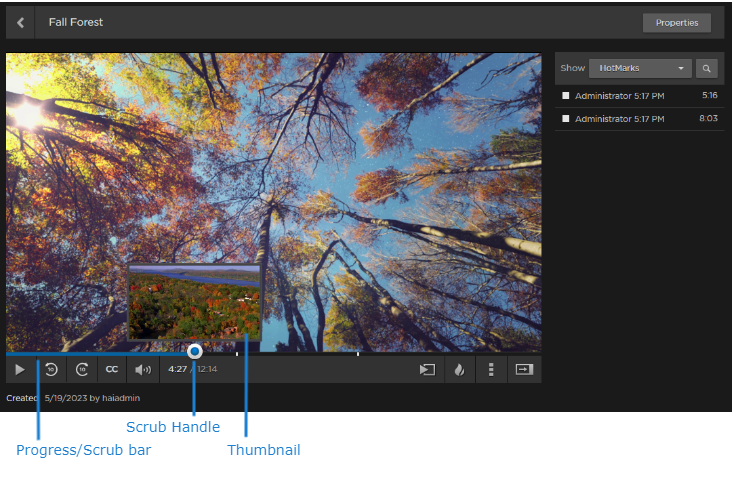Open the Properties panel
This screenshot has width=751, height=478.
[x=676, y=22]
